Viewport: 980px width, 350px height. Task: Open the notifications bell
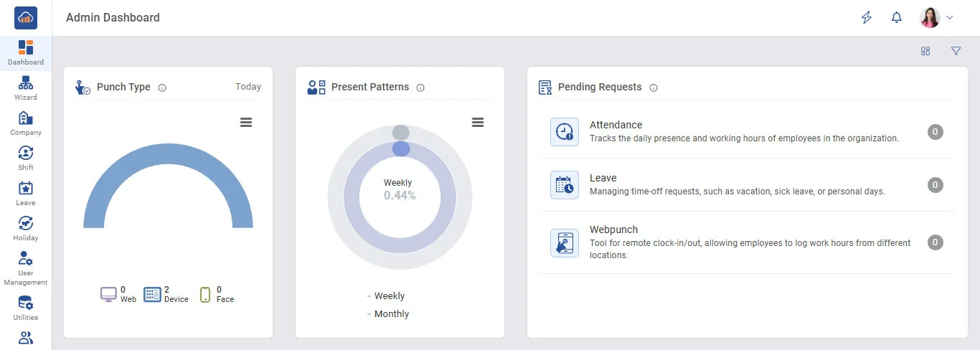pos(896,18)
